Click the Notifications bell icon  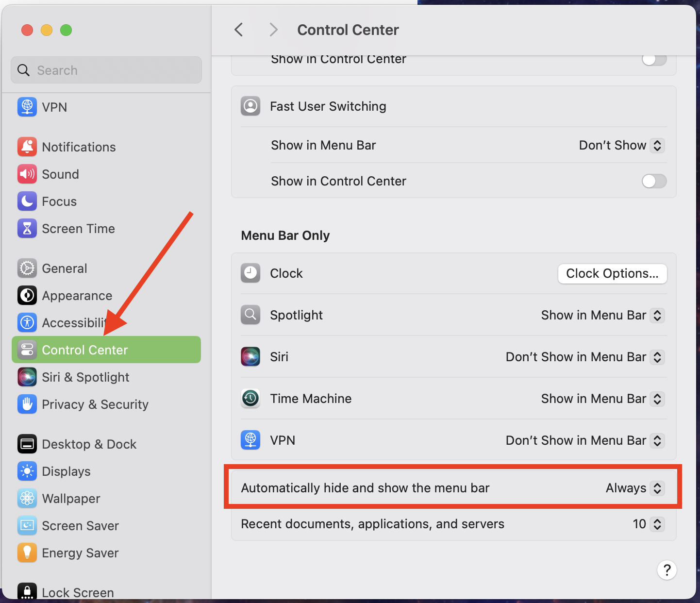coord(27,147)
